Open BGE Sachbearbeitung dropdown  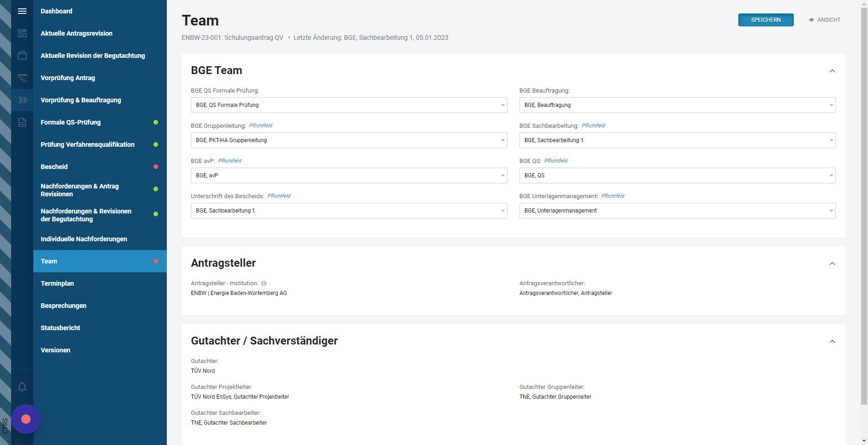tap(678, 140)
